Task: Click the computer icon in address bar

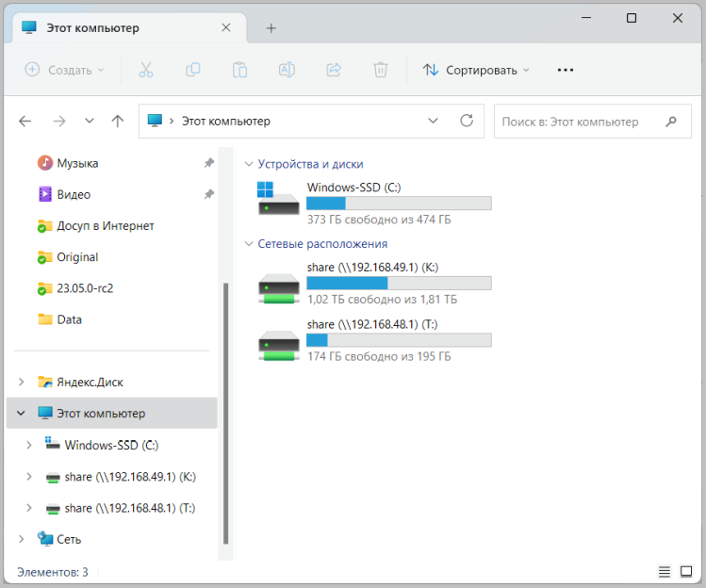Action: pyautogui.click(x=155, y=121)
